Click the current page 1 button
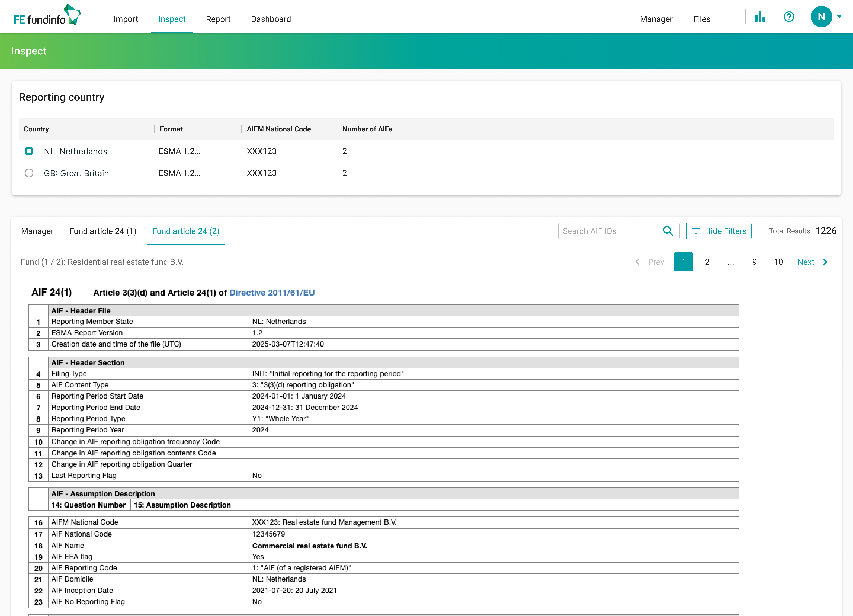853x616 pixels. (683, 262)
